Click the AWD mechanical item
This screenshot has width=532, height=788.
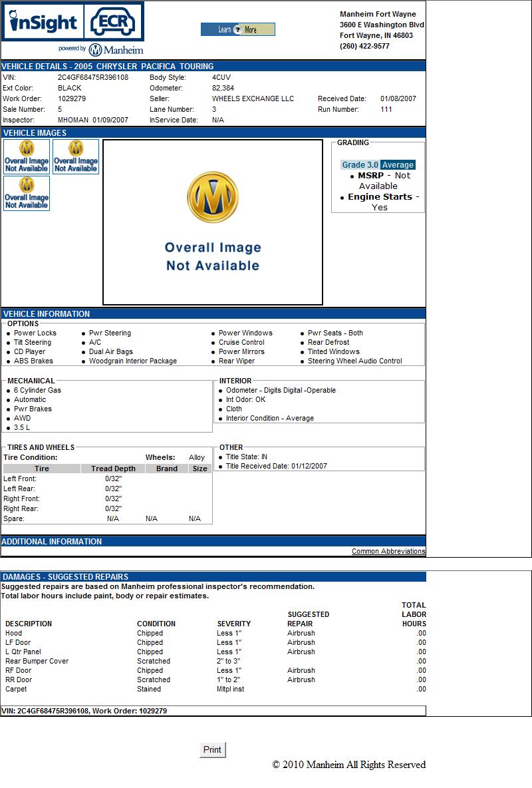(x=22, y=418)
